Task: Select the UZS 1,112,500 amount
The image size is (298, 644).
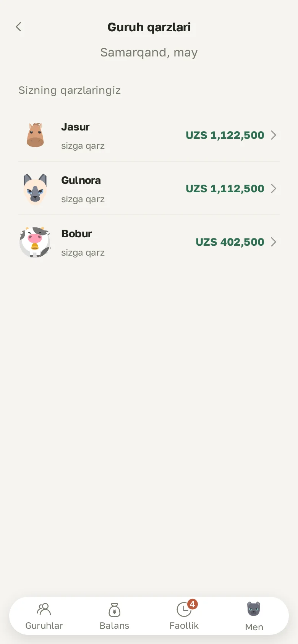Action: 225,188
